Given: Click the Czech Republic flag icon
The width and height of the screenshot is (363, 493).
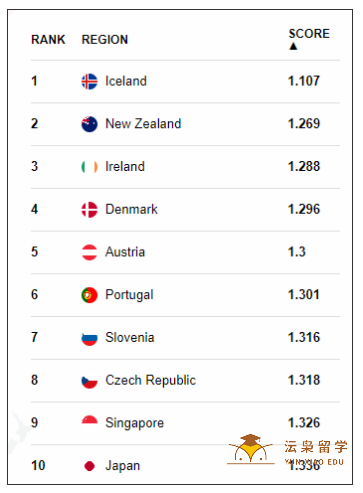Looking at the screenshot, I should (x=89, y=381).
